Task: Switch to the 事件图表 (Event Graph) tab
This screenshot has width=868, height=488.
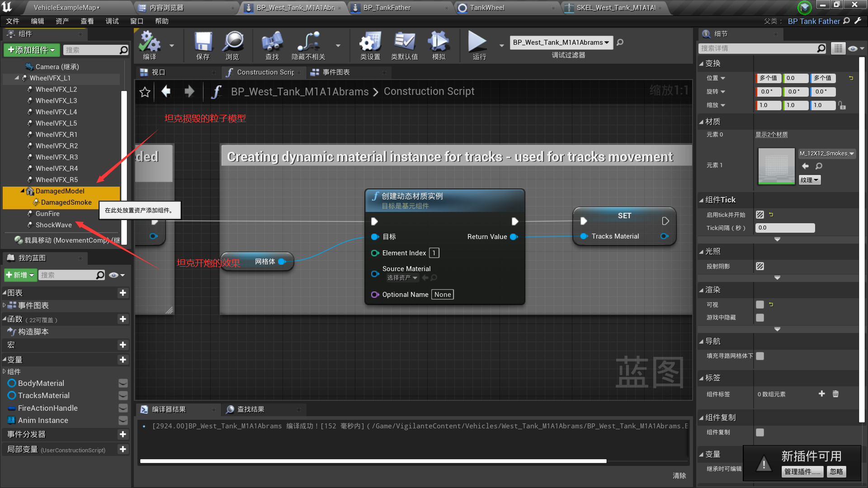Action: pos(335,72)
